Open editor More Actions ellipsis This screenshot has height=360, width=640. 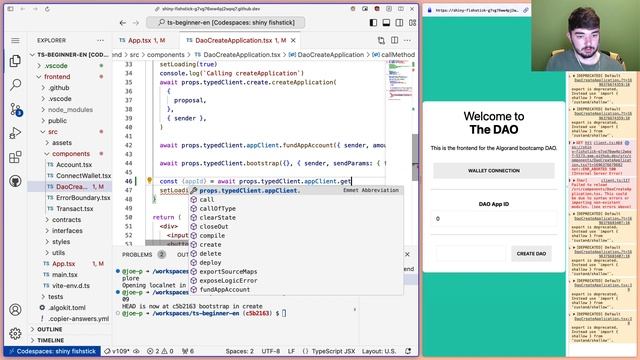click(x=407, y=40)
